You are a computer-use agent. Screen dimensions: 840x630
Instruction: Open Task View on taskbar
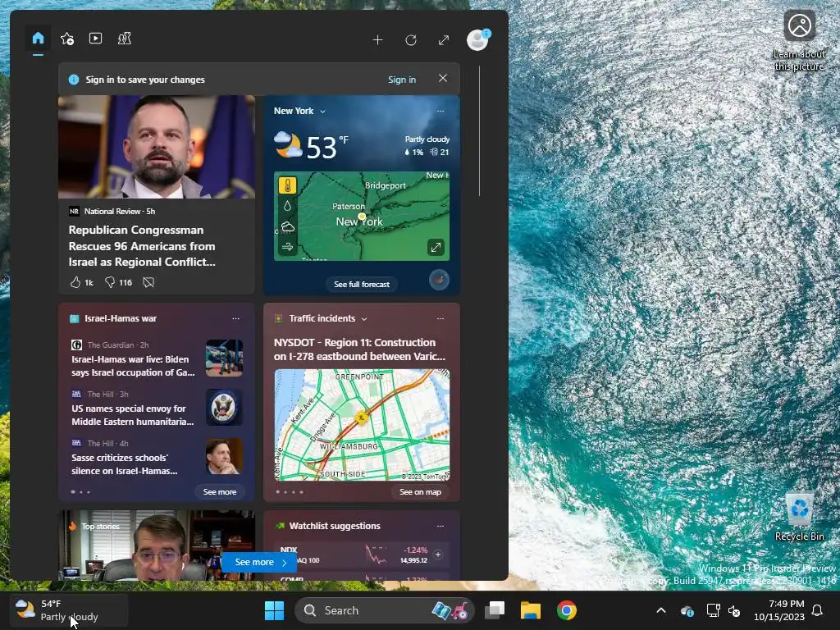pyautogui.click(x=495, y=610)
